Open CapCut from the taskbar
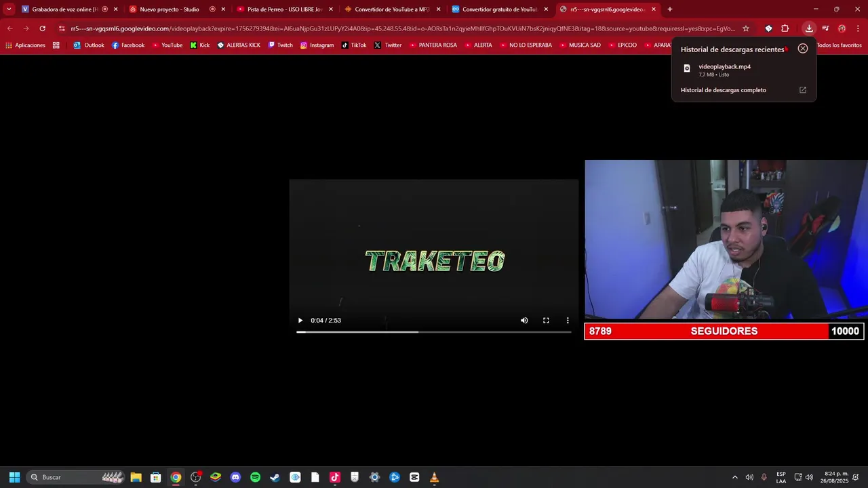 [414, 477]
